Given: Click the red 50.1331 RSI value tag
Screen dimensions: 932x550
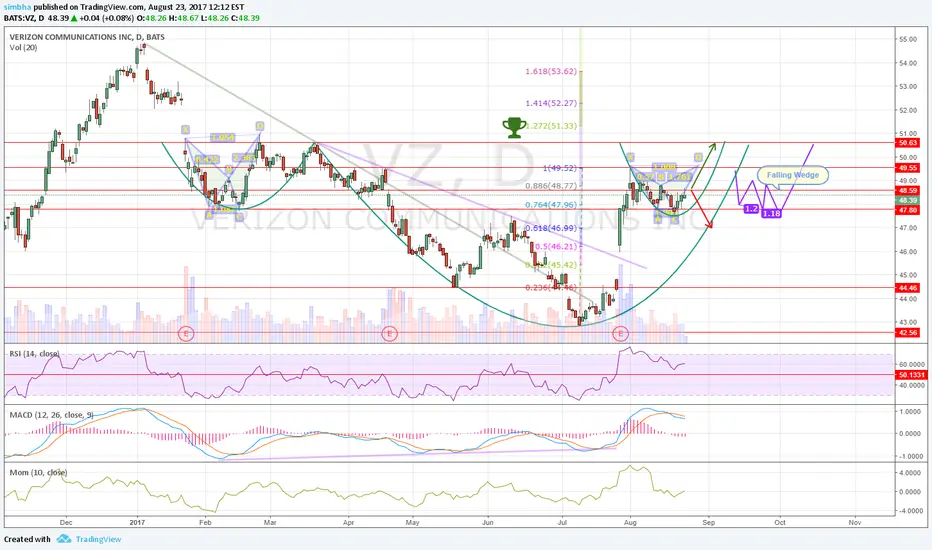Looking at the screenshot, I should [909, 375].
